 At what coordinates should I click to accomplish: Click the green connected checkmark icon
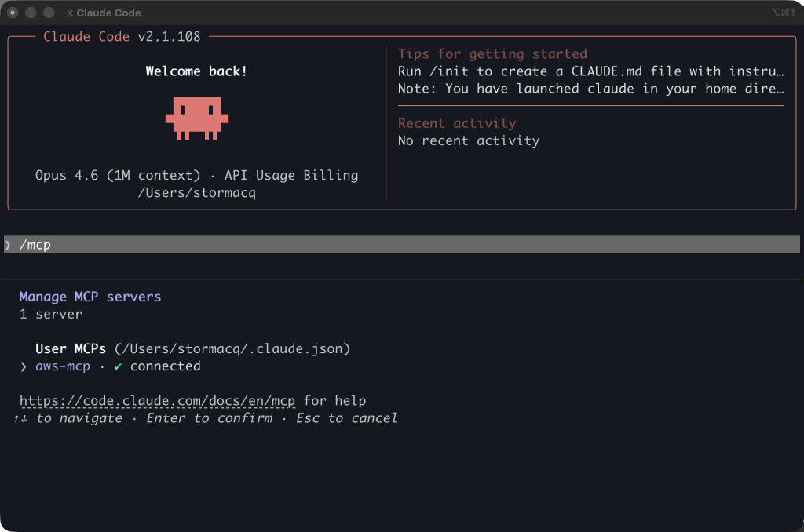tap(118, 366)
